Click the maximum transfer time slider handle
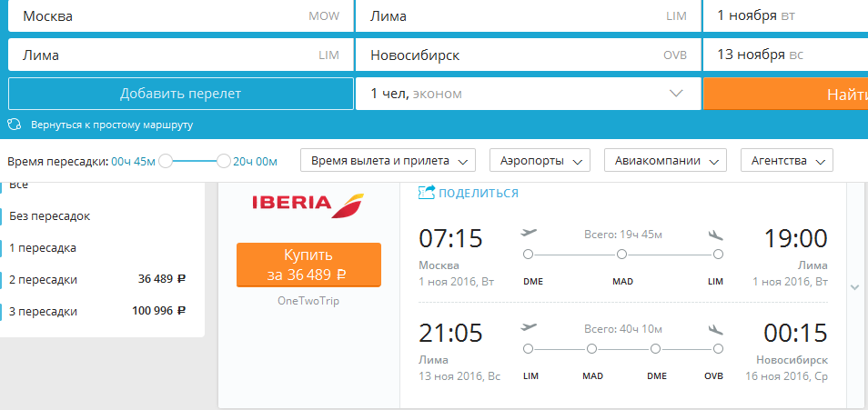The image size is (868, 410). (224, 161)
